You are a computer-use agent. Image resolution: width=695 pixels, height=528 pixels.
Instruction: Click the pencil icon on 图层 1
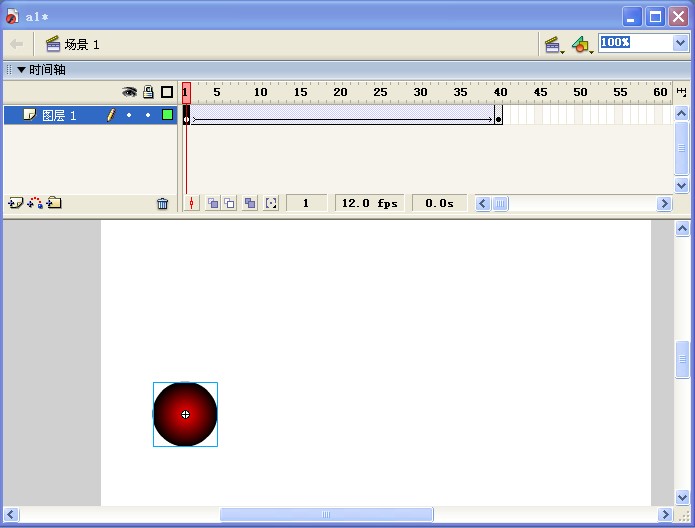(x=111, y=115)
